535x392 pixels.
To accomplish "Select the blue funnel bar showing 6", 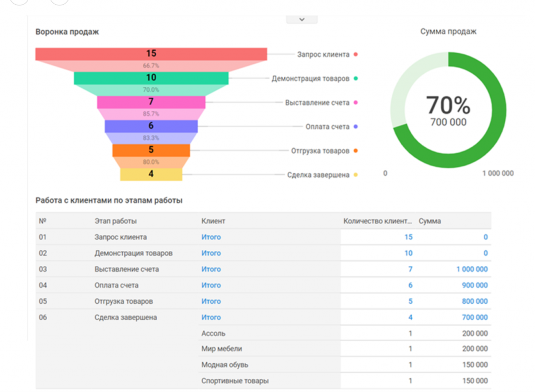I will pos(151,126).
